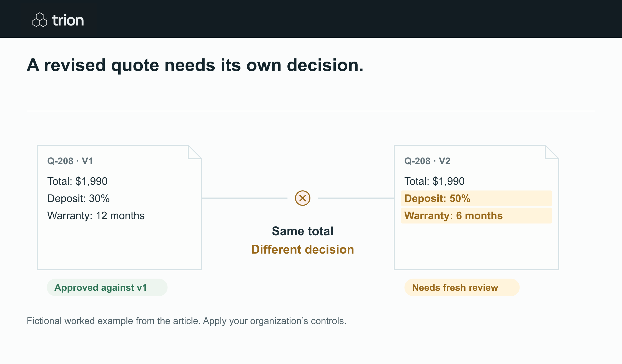Click the trion wordmark in header
Viewport: 622px width, 364px height.
68,20
